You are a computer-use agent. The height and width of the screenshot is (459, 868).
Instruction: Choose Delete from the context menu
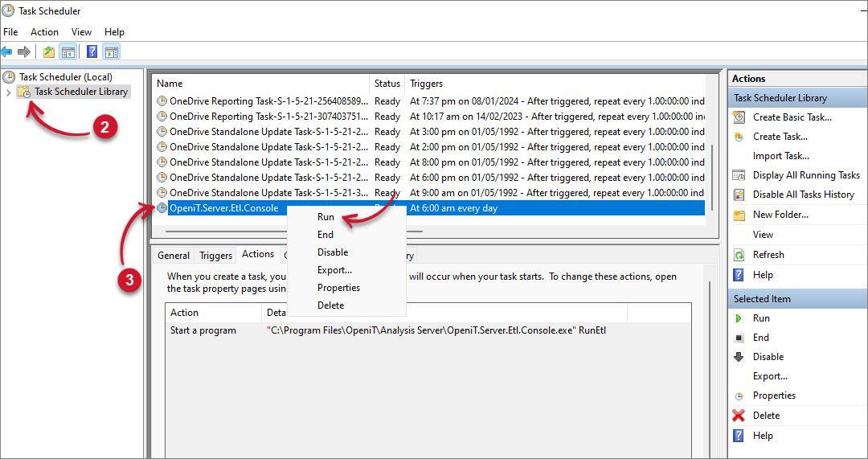[330, 305]
